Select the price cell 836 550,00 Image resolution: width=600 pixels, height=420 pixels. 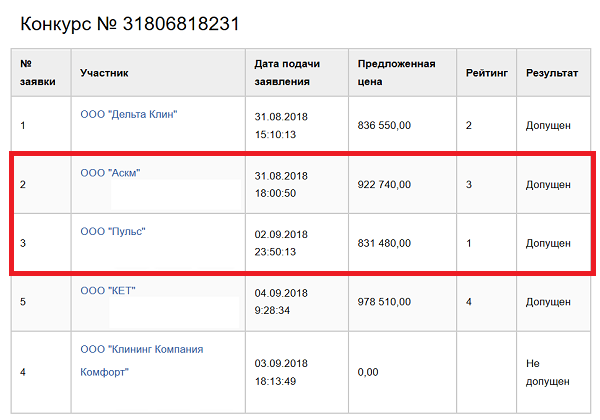click(384, 125)
